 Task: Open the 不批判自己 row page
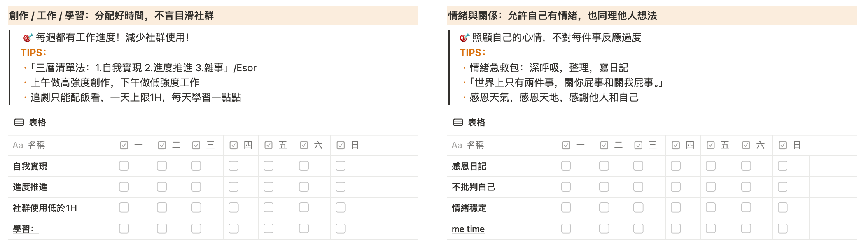473,187
